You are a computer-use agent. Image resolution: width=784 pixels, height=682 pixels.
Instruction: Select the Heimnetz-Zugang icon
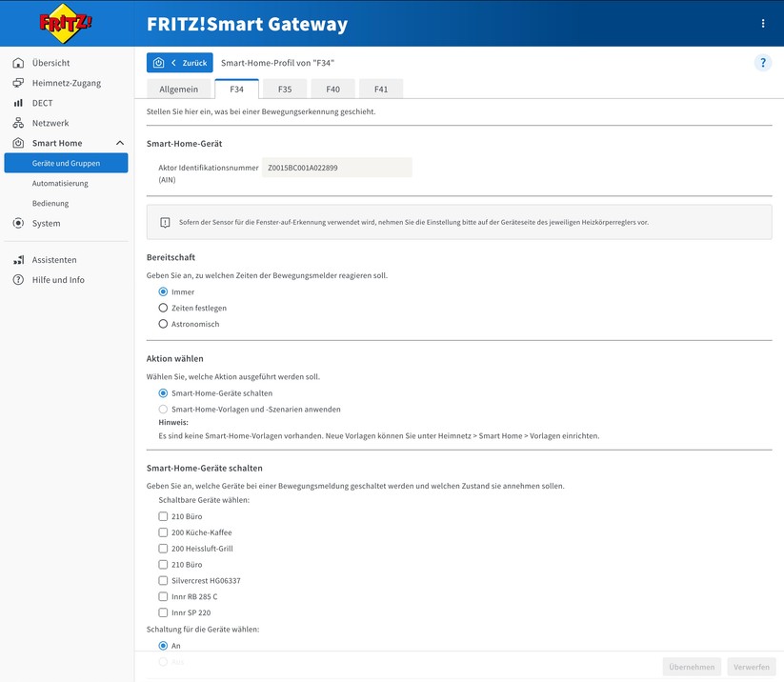click(x=19, y=82)
